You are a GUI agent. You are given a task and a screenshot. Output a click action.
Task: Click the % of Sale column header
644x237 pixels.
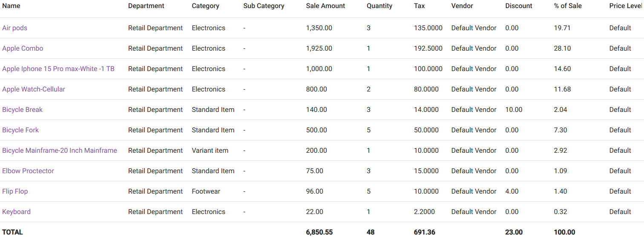[568, 6]
